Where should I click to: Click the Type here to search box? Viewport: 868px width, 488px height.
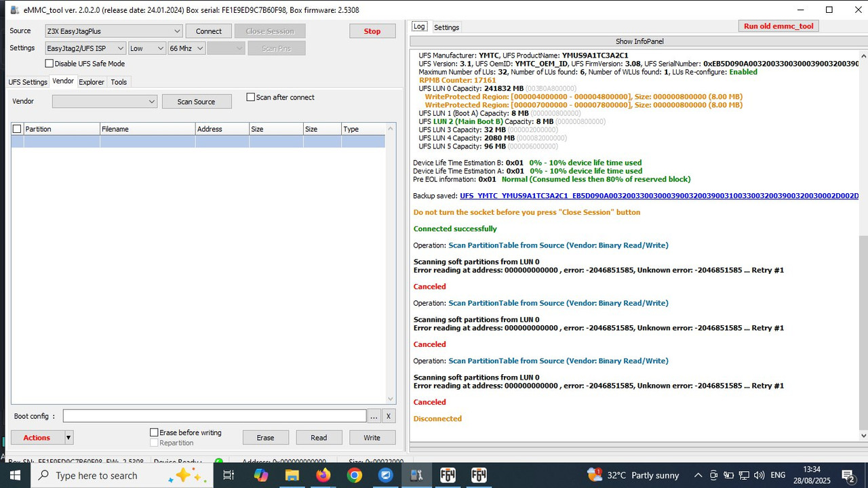(122, 475)
